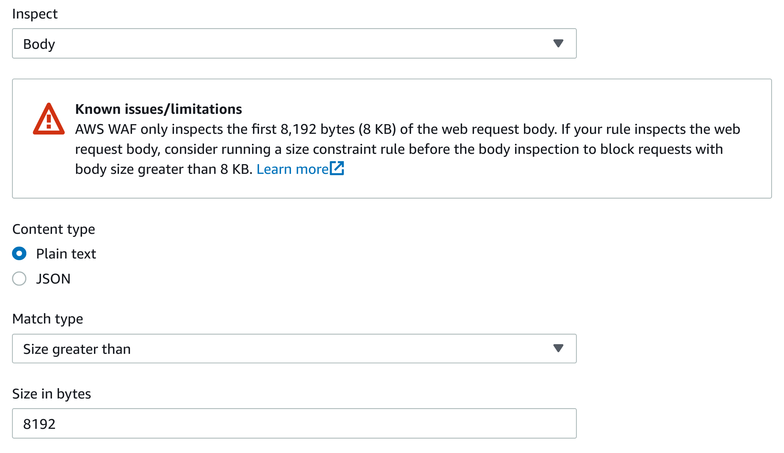Click the Inspect field label
The image size is (784, 453).
click(x=34, y=14)
